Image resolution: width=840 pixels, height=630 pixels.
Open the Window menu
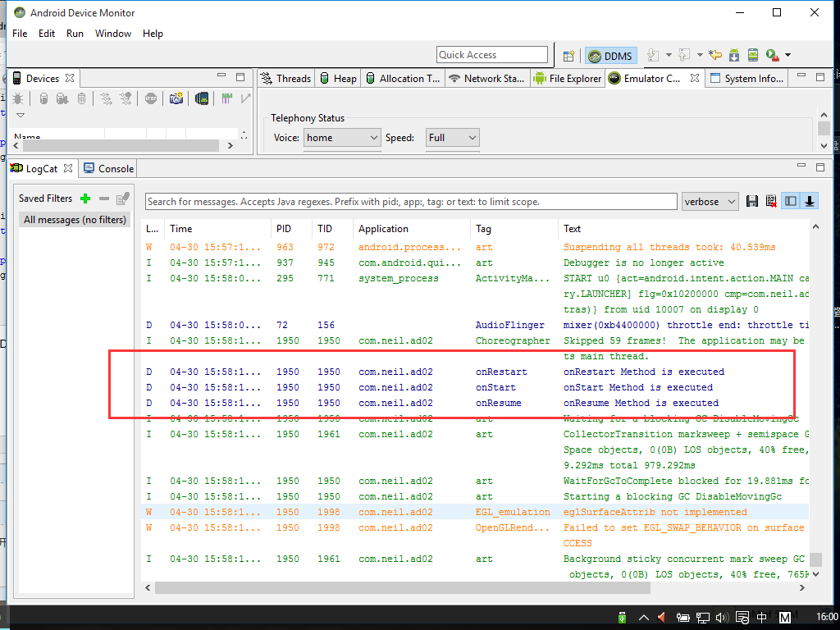113,33
